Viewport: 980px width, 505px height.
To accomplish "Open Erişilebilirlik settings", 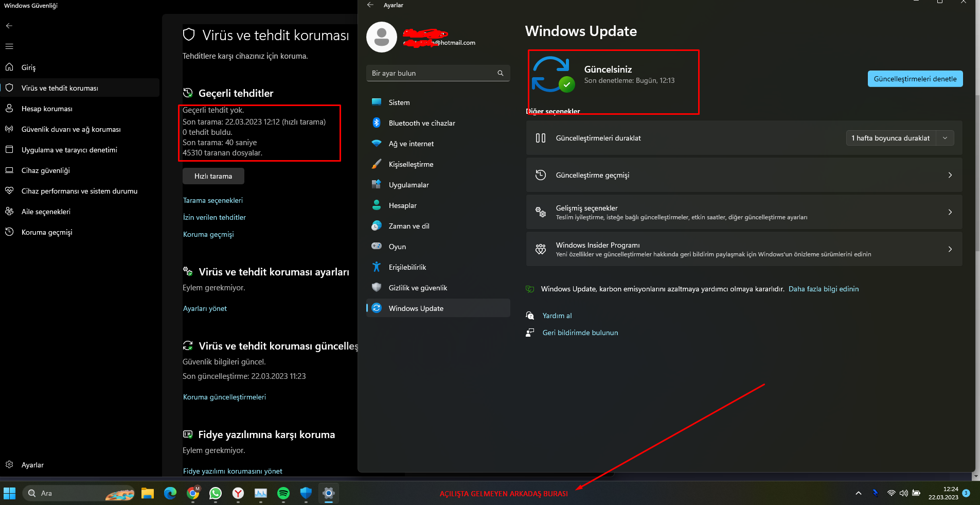I will tap(438, 267).
